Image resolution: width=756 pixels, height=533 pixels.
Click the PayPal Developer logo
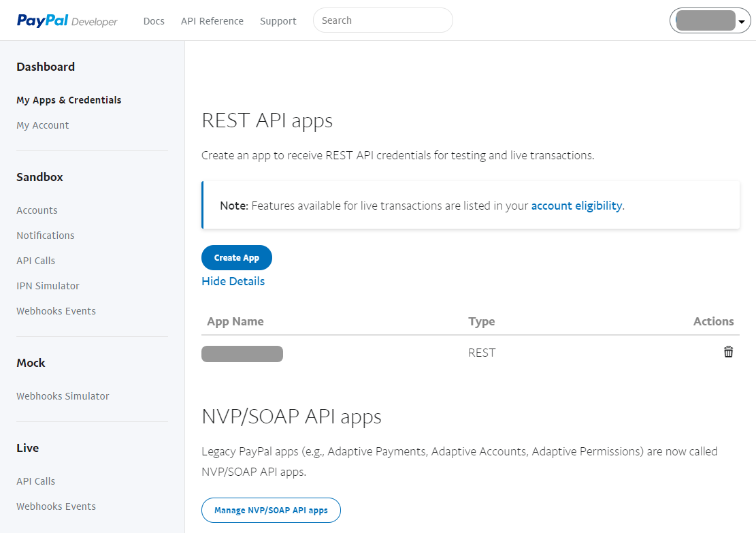coord(67,21)
